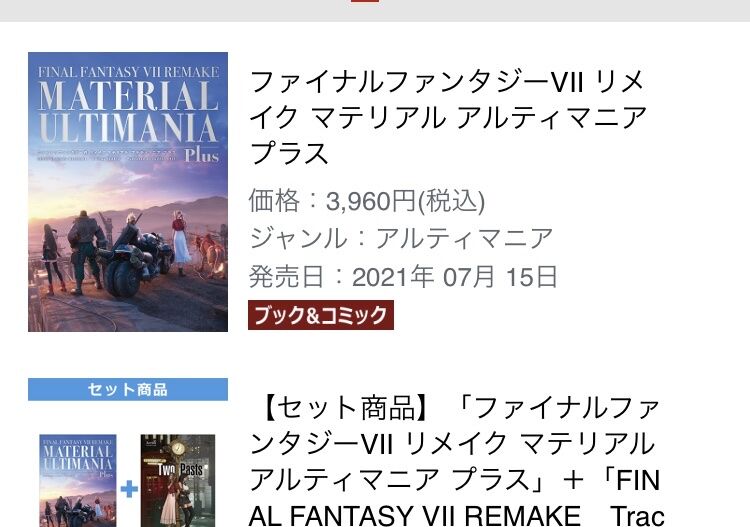
Task: Click the 価格 label in first listing
Action: pos(275,201)
